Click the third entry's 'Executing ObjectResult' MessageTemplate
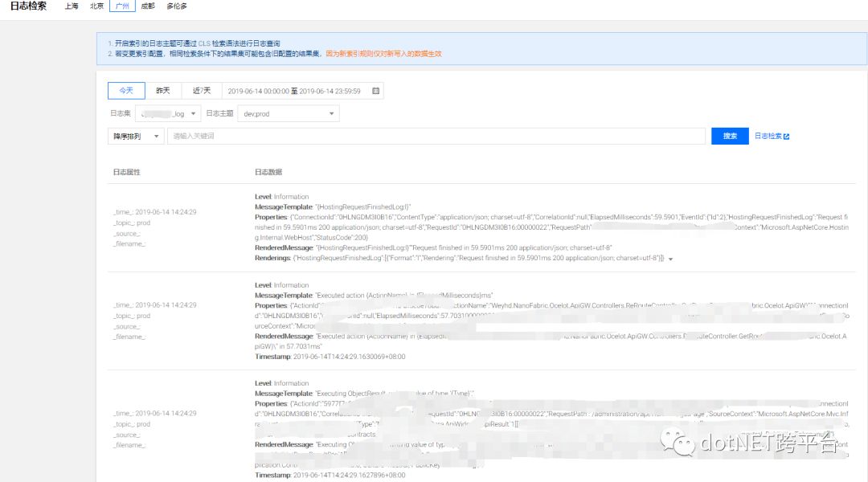The image size is (868, 482). [x=364, y=394]
